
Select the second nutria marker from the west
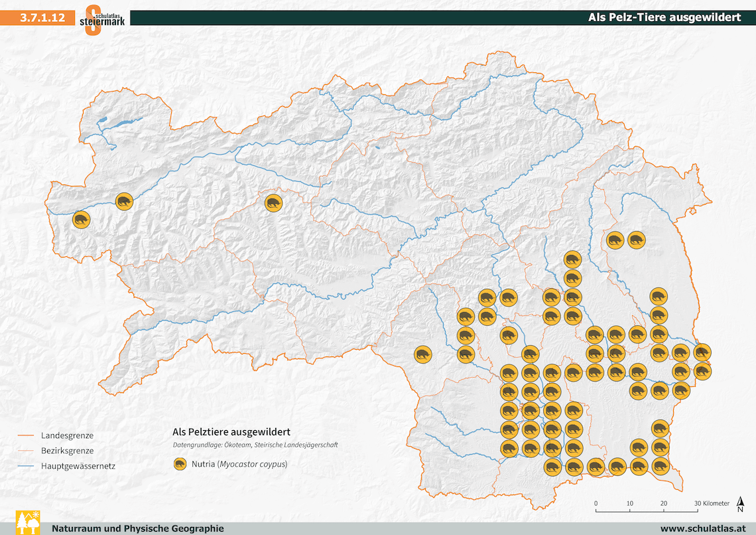tap(124, 201)
